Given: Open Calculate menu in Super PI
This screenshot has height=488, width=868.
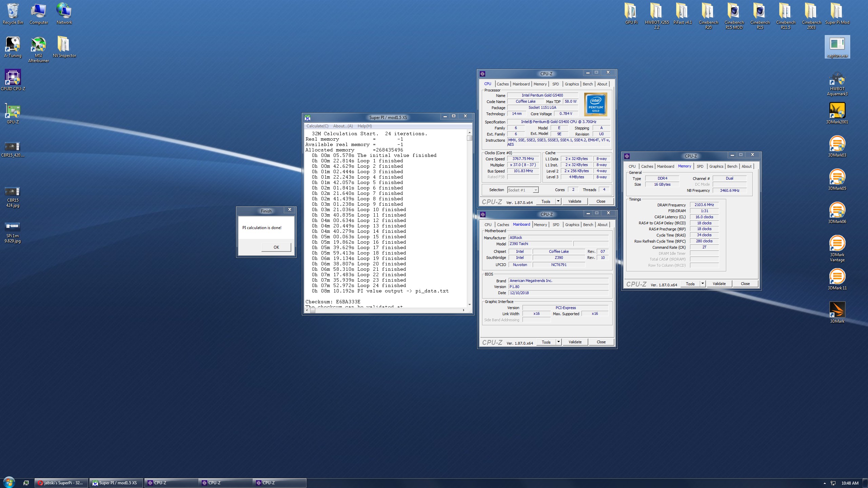Looking at the screenshot, I should (317, 126).
